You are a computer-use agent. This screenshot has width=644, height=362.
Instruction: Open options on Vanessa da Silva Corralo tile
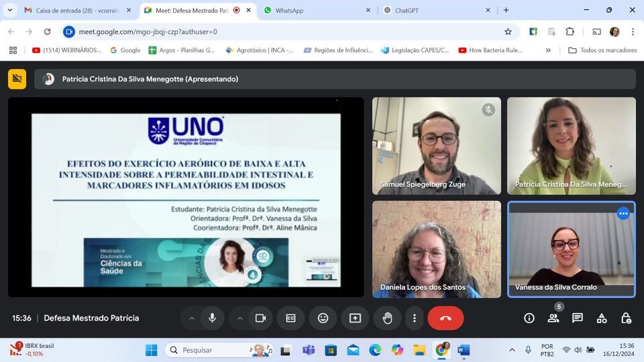(623, 213)
